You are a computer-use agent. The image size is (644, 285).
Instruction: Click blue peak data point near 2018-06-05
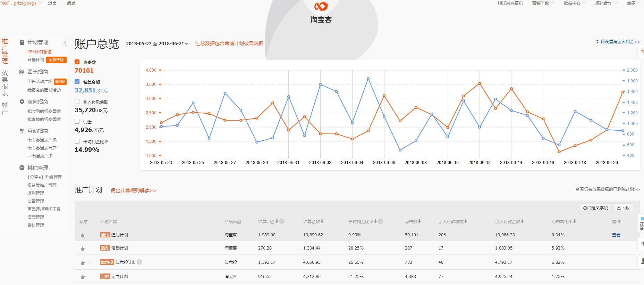click(x=368, y=79)
